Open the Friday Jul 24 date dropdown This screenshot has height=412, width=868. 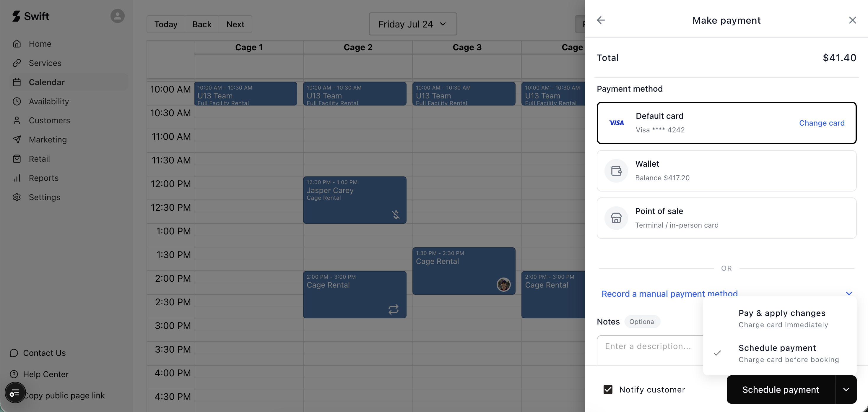pos(412,24)
